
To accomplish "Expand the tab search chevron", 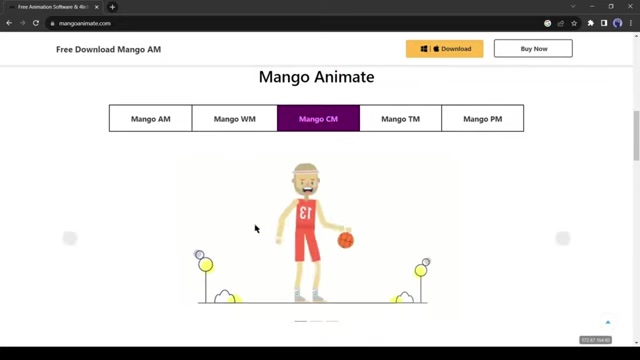I will [x=573, y=7].
